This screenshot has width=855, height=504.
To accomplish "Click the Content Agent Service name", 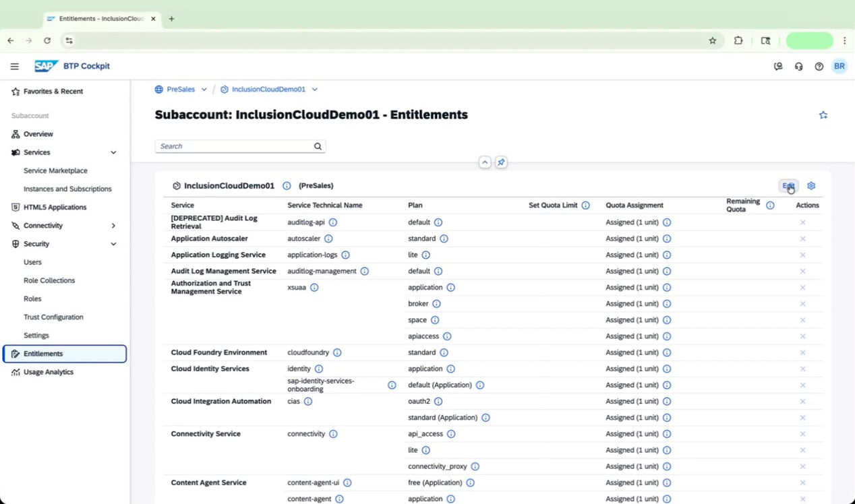I will coord(208,482).
